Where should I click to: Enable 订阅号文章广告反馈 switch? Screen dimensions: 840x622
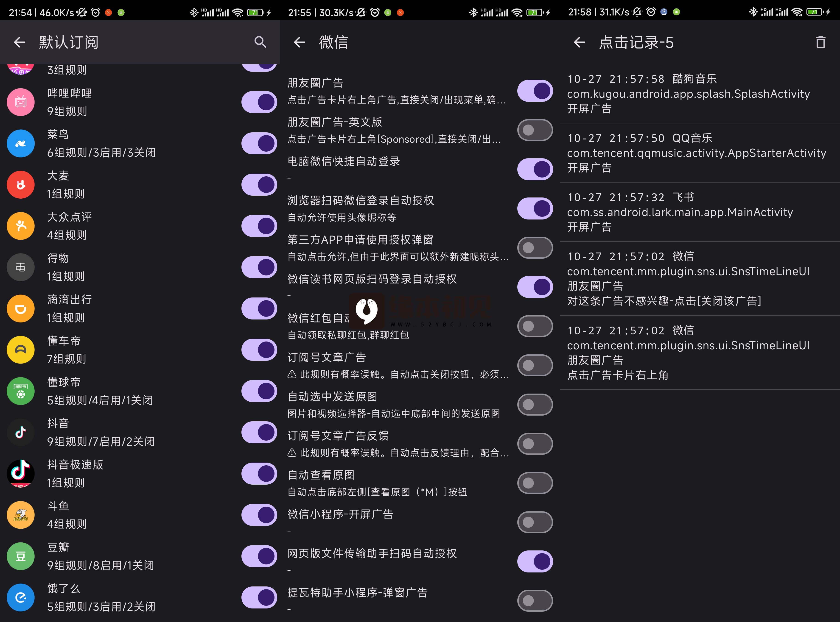coord(535,444)
